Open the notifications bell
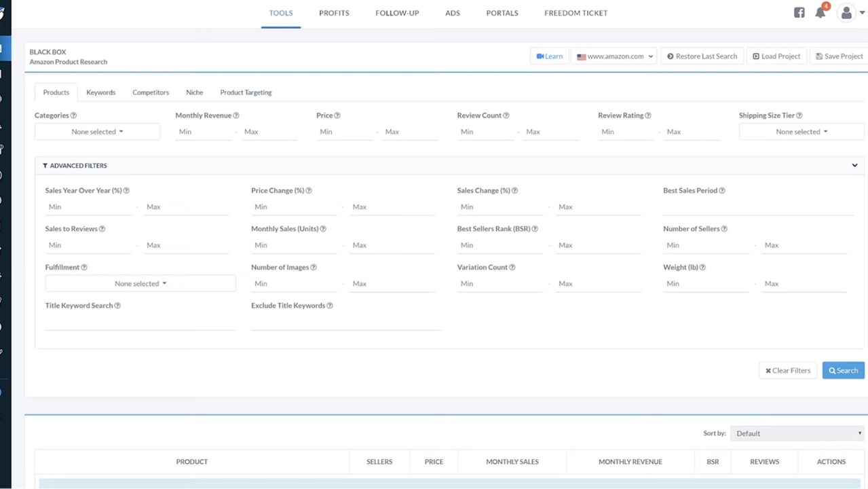This screenshot has width=868, height=489. [x=820, y=13]
